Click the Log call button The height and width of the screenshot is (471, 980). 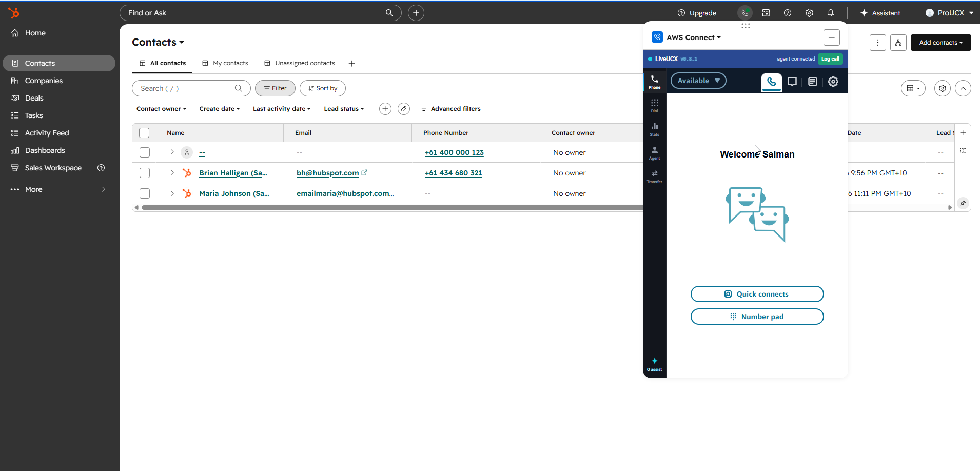click(x=830, y=59)
